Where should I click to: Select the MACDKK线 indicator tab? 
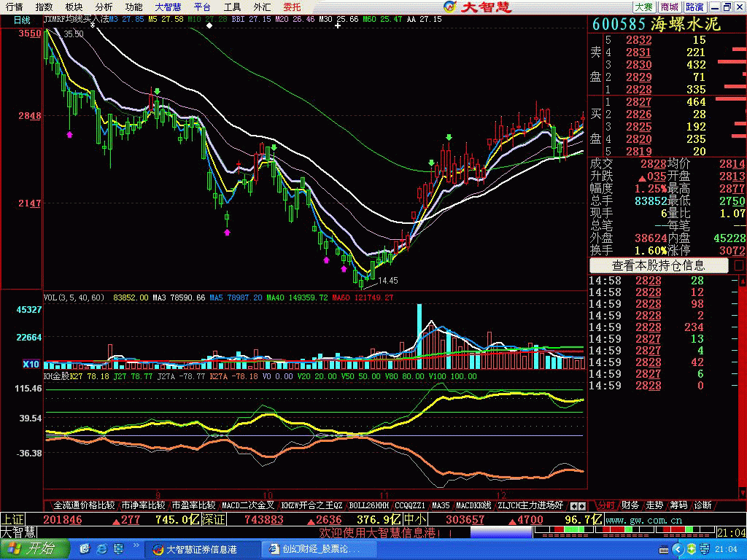pyautogui.click(x=473, y=505)
